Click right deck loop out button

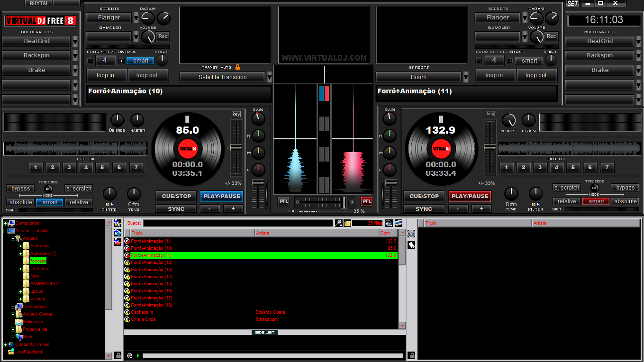coord(536,75)
